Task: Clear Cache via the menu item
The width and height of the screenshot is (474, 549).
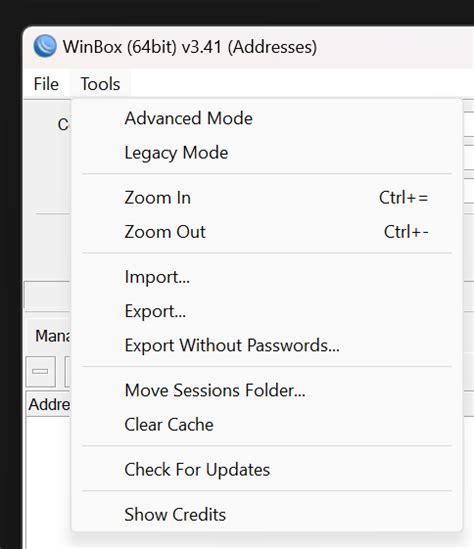Action: (x=267, y=425)
